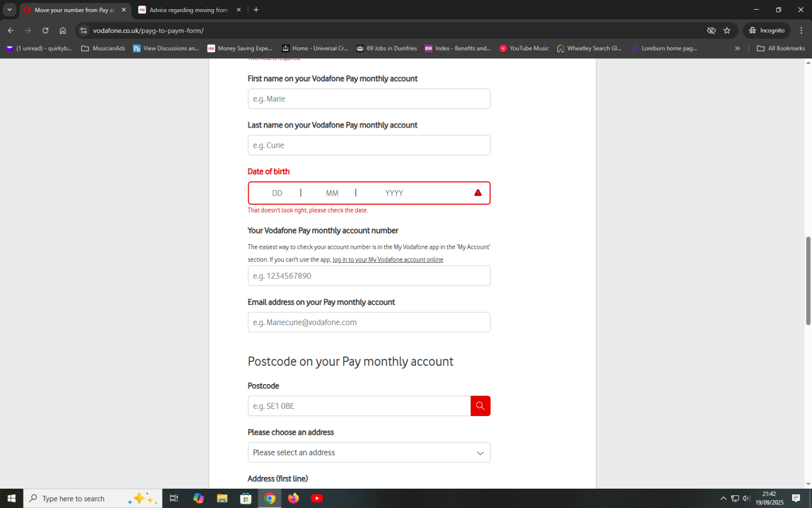
Task: Select the 'Move your number from Pay as' tab
Action: pyautogui.click(x=74, y=10)
